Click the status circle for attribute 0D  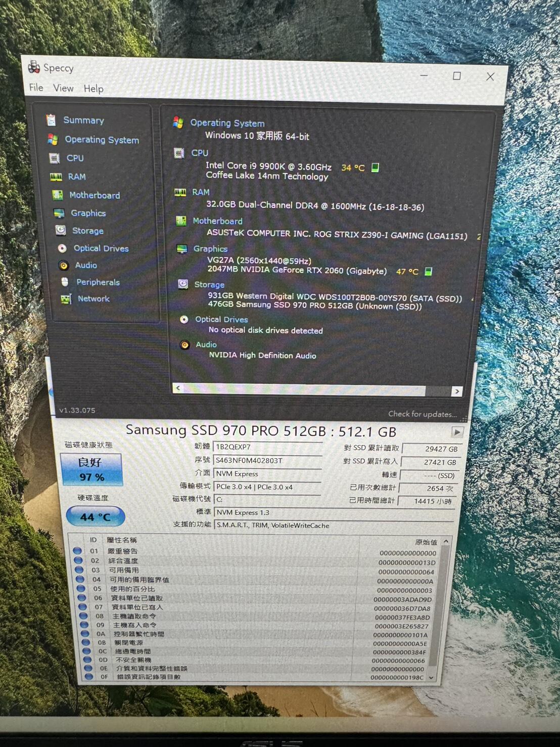pos(87,660)
